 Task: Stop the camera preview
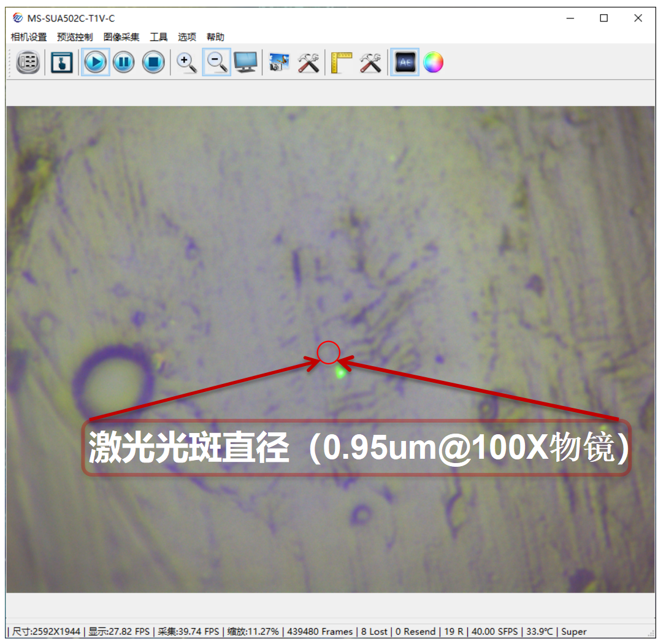(x=153, y=63)
